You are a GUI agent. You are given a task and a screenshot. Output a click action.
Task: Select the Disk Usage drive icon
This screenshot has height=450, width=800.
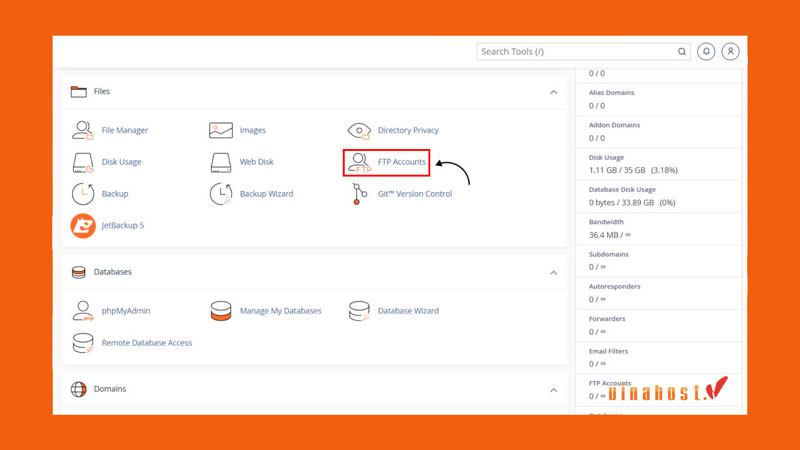83,162
